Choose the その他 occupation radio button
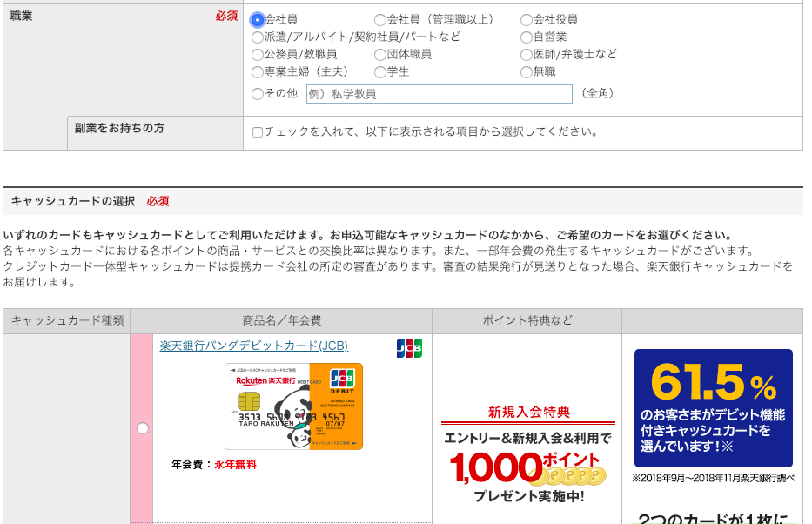 [258, 94]
